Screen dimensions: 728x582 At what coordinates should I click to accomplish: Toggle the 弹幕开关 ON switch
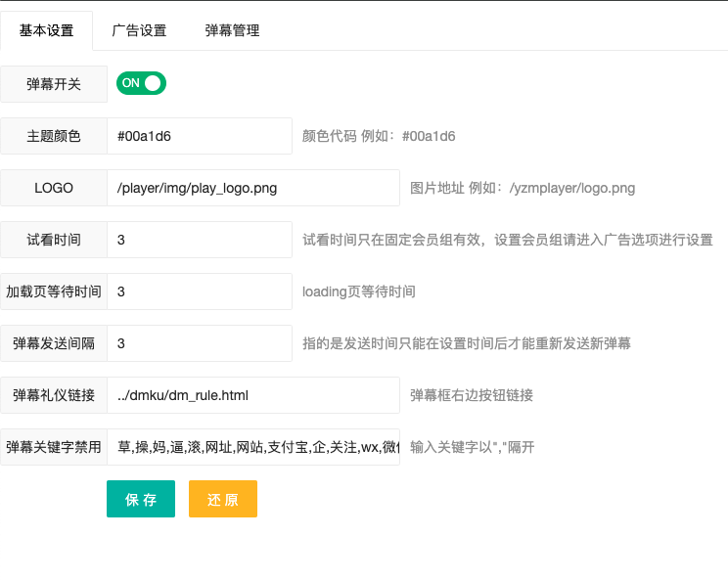[x=141, y=83]
